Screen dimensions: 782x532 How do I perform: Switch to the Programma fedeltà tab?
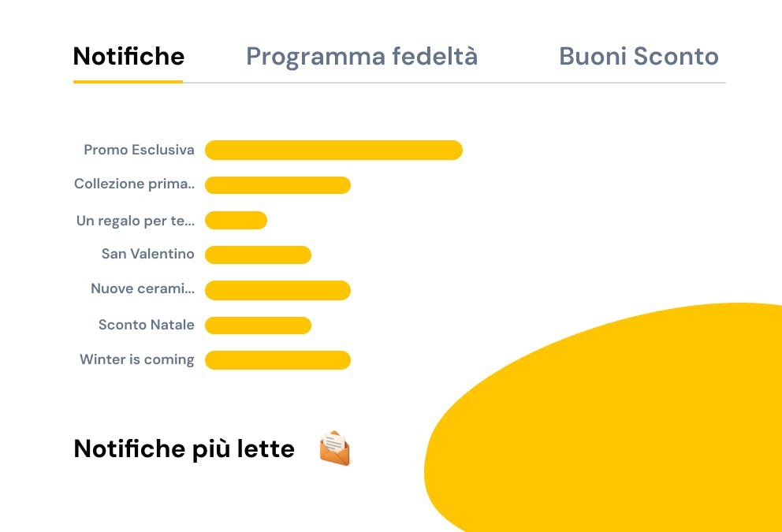tap(362, 57)
